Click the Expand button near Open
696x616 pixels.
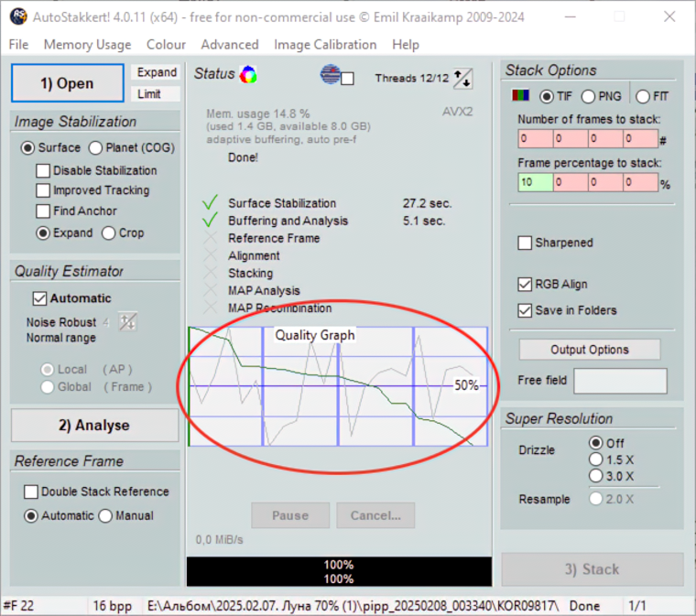157,71
